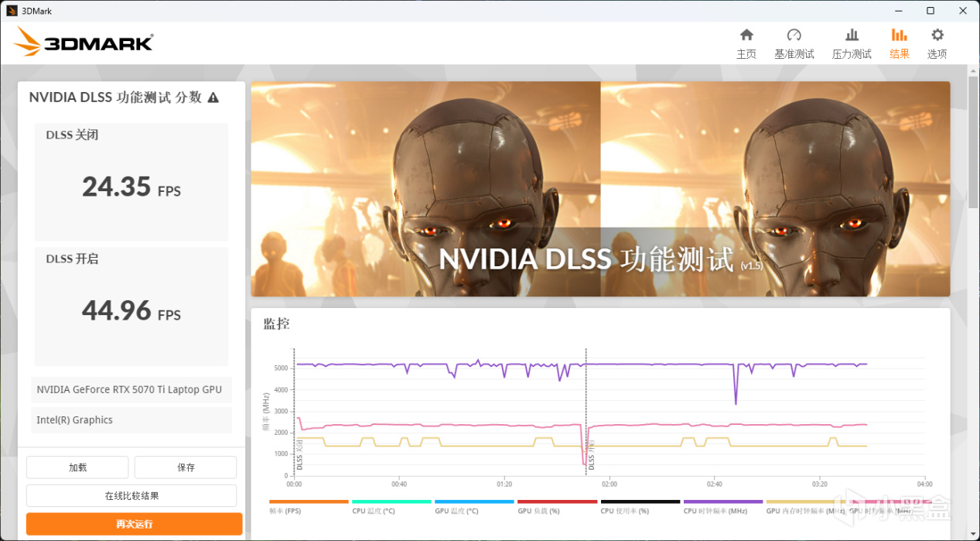
Task: Click the scrollbar down arrow
Action: [x=973, y=534]
